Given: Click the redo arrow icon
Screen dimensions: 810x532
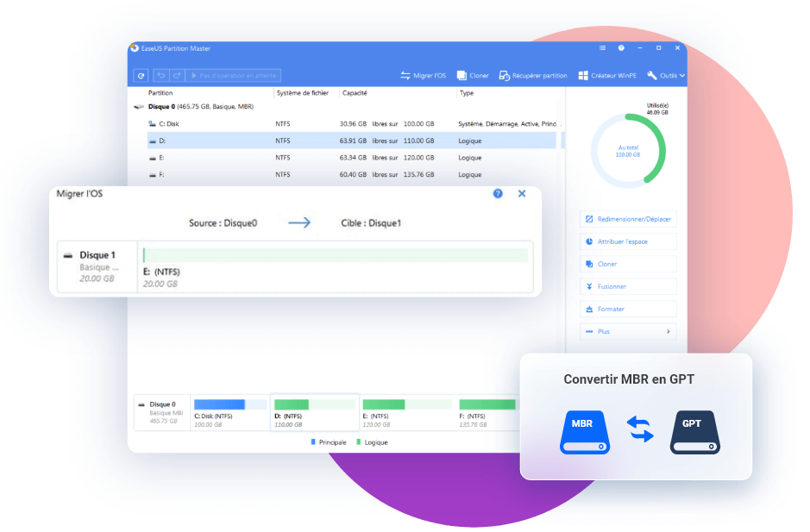Looking at the screenshot, I should pyautogui.click(x=176, y=76).
